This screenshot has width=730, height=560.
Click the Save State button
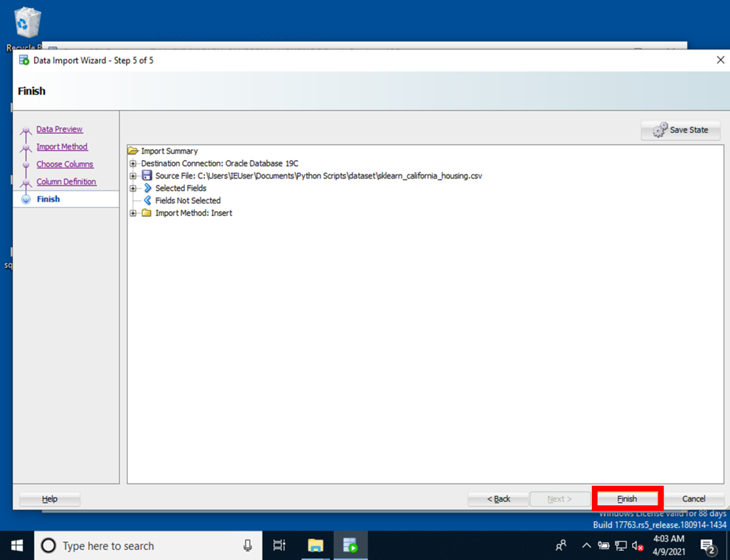point(681,130)
